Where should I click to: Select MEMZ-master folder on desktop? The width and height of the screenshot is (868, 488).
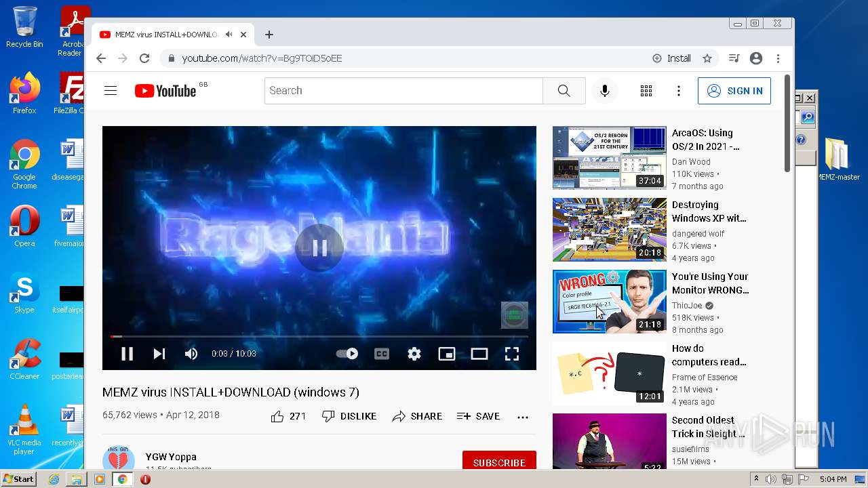(x=838, y=159)
